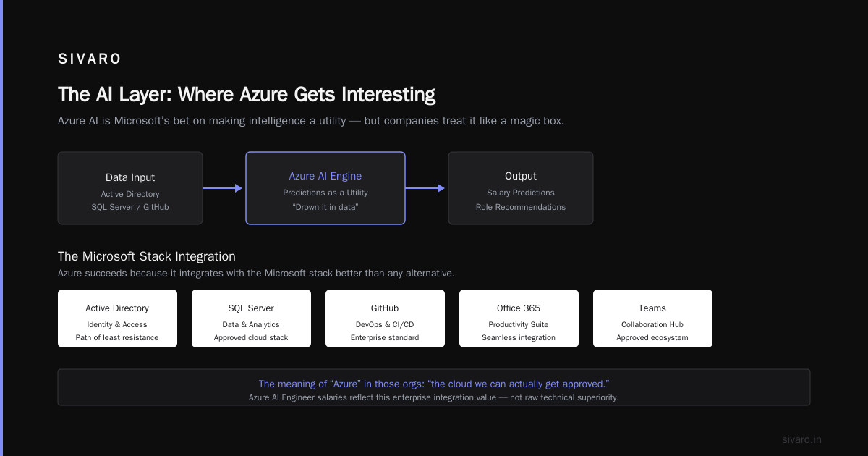Select the Azure AI Engine box
The width and height of the screenshot is (868, 456).
(x=325, y=188)
